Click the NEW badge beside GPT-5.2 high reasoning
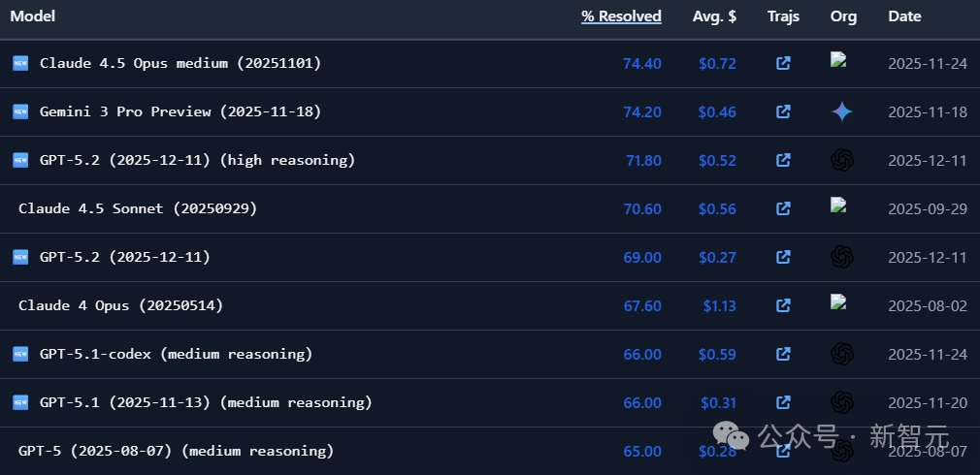The width and height of the screenshot is (980, 475). 20,160
